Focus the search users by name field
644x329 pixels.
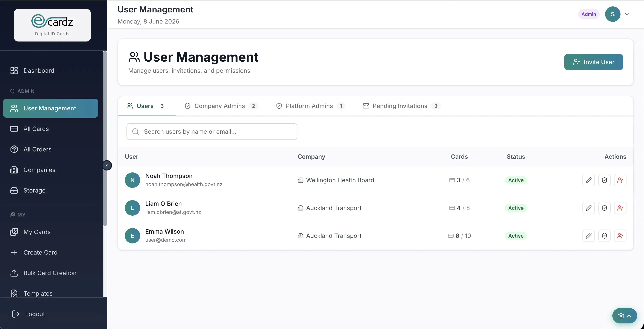pos(212,131)
